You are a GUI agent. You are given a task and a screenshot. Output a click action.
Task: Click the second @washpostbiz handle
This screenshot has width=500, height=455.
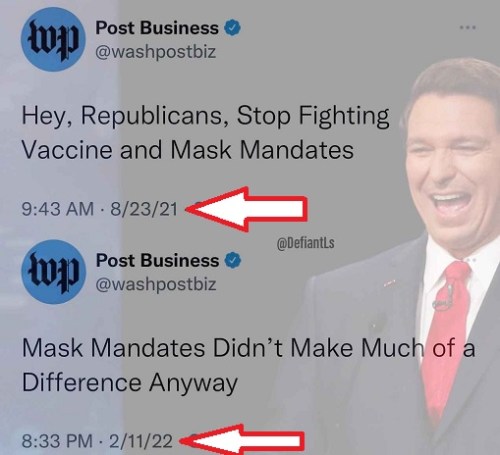tap(156, 284)
